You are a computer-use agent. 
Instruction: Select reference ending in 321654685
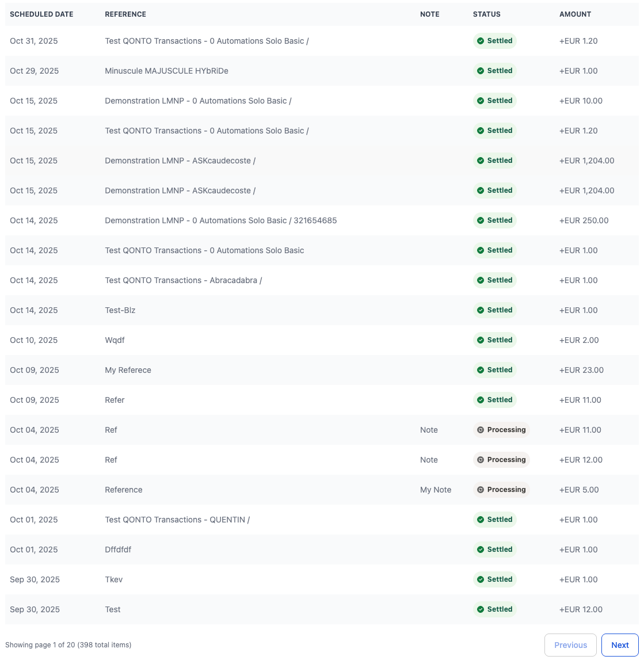[220, 220]
